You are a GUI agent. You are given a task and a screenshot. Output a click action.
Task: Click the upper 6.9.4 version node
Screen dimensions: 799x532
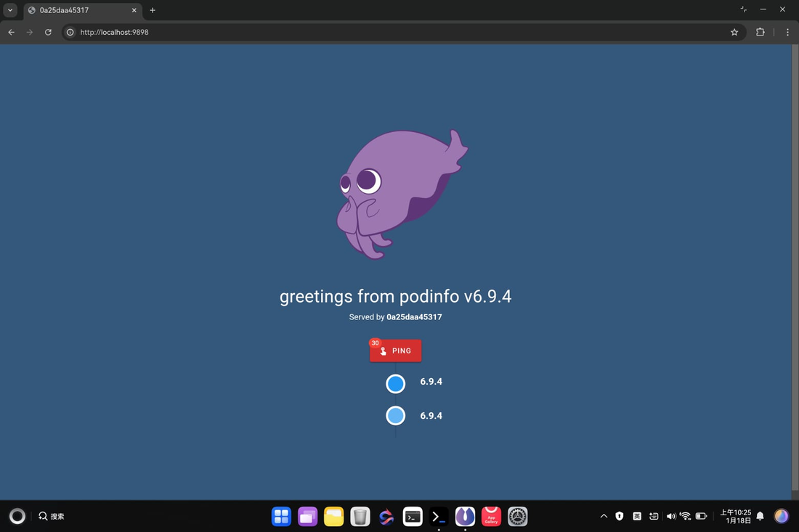395,383
